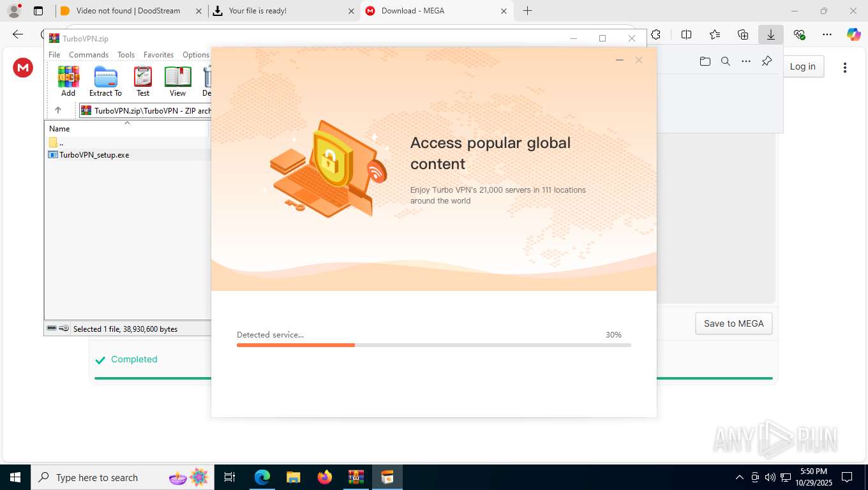Screen dimensions: 868x490
Task: Open the Tools menu in WinRAR
Action: 126,55
